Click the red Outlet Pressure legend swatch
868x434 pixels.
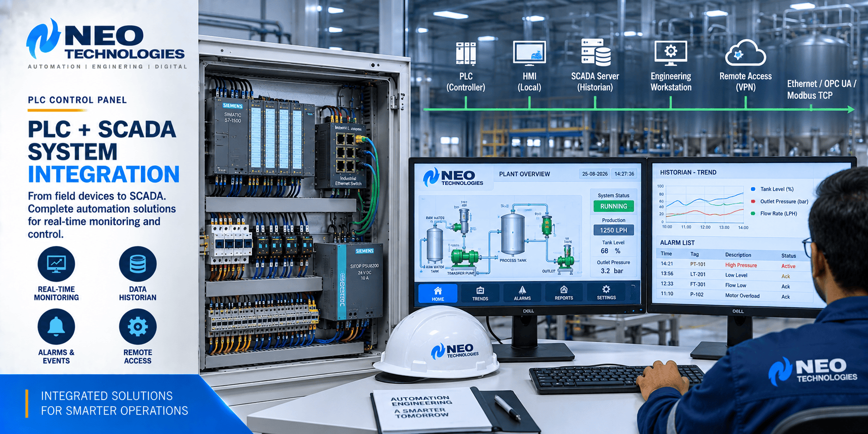click(x=753, y=201)
